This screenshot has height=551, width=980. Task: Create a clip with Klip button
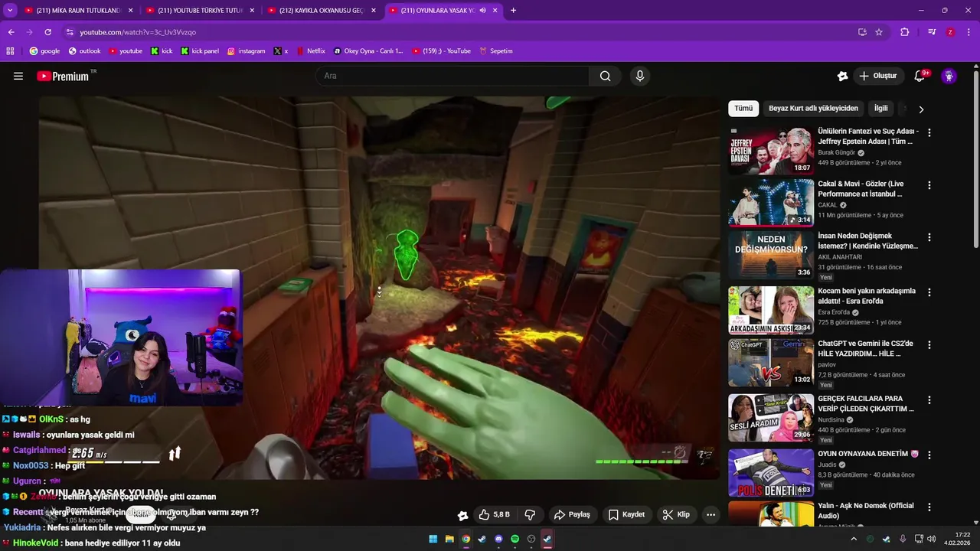[x=676, y=514]
